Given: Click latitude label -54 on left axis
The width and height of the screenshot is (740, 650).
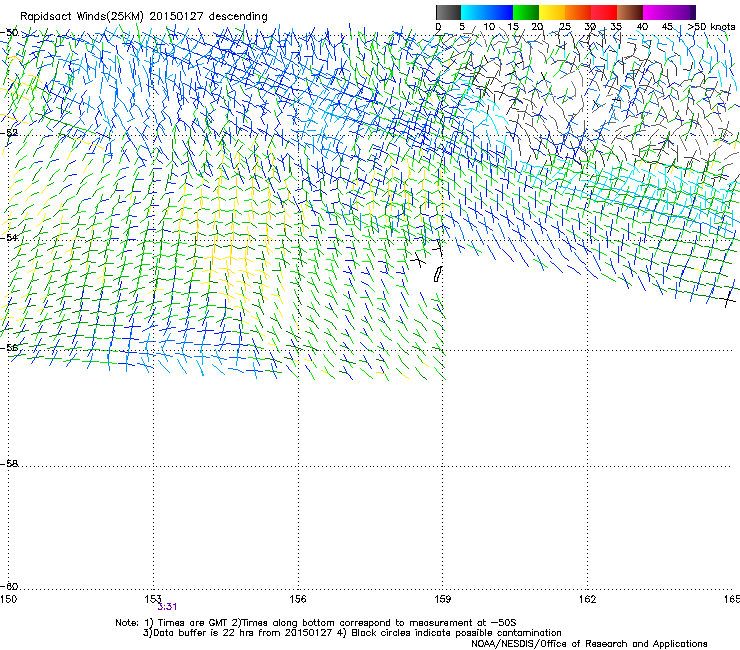Looking at the screenshot, I should 9,237.
